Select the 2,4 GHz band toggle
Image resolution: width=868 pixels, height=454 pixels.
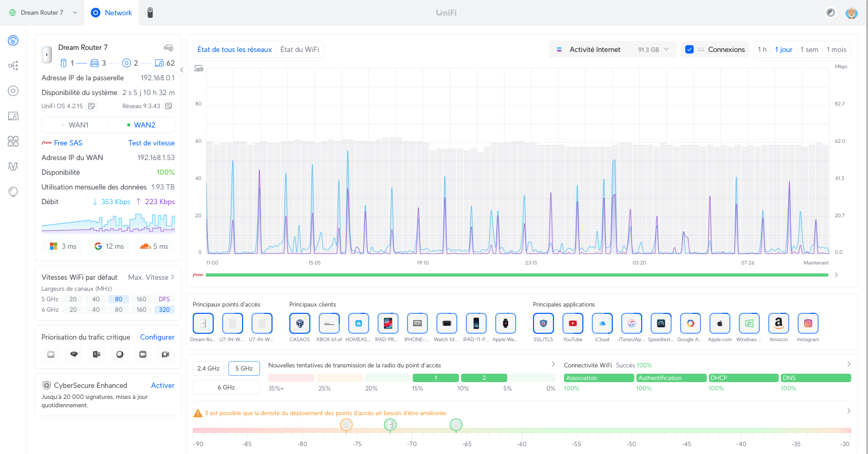pos(208,368)
